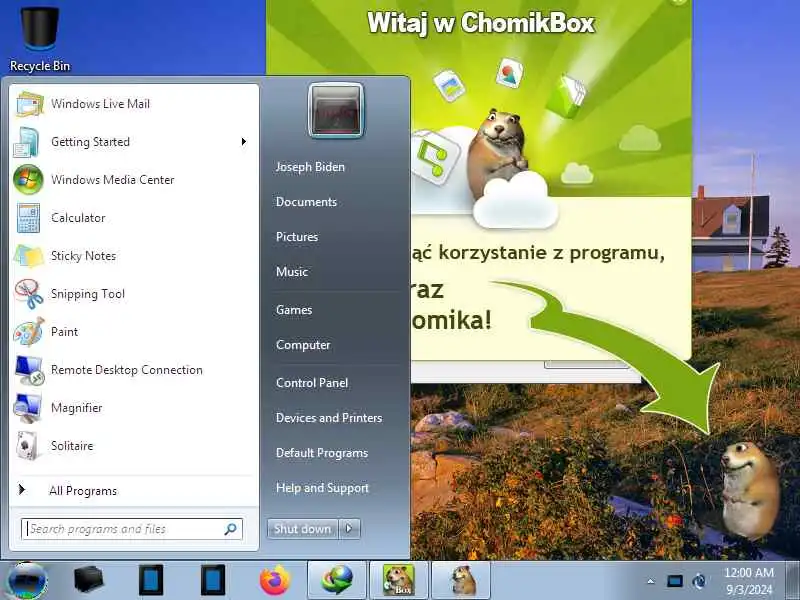Click the Start orb button
This screenshot has width=800, height=600.
point(27,581)
